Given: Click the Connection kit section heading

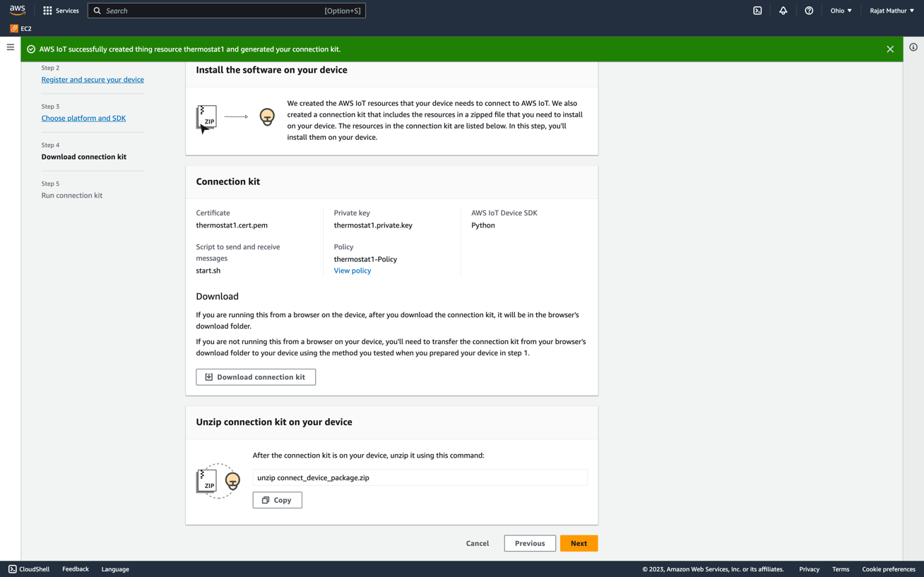Looking at the screenshot, I should point(228,182).
